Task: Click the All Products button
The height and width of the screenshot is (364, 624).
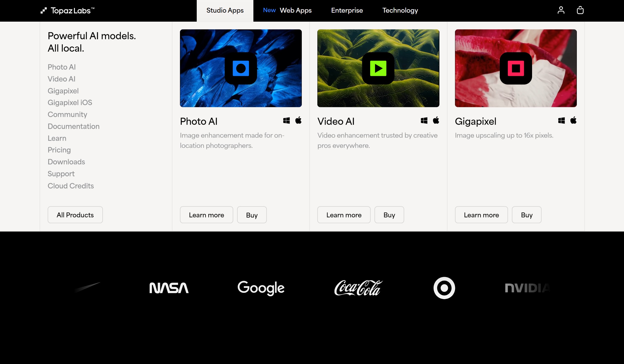Action: 75,215
